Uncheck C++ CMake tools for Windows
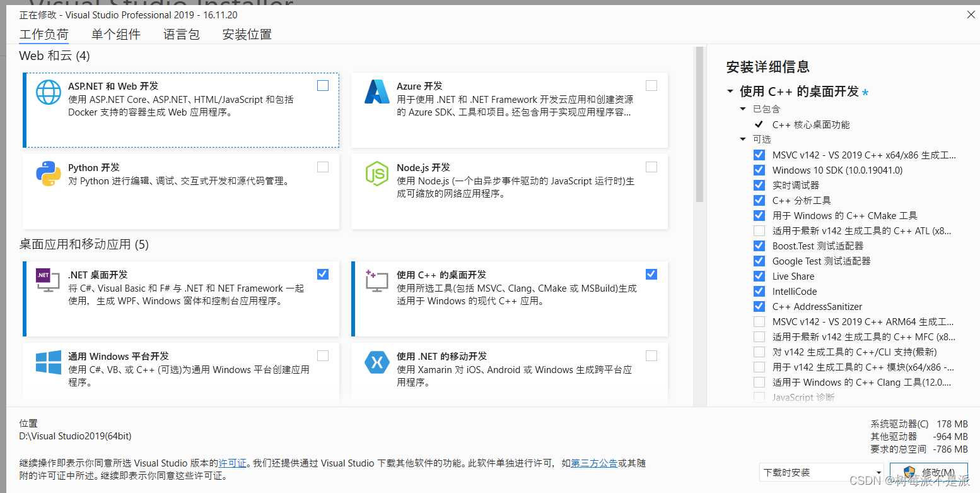The image size is (980, 493). coord(759,215)
